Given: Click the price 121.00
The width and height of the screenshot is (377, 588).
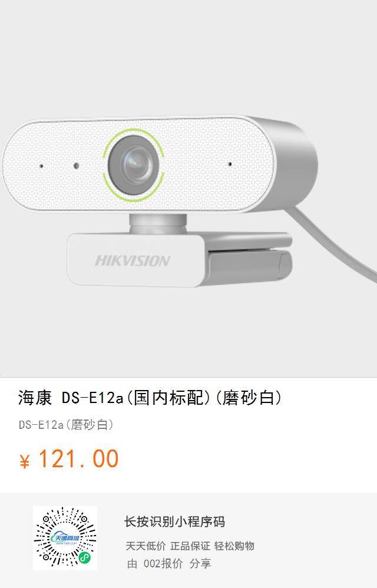Looking at the screenshot, I should [78, 459].
